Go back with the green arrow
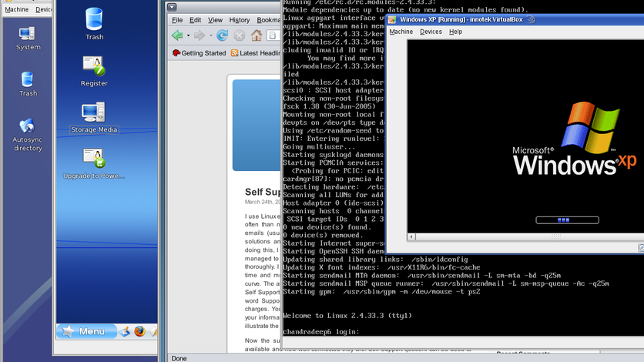This screenshot has height=362, width=644. [177, 35]
